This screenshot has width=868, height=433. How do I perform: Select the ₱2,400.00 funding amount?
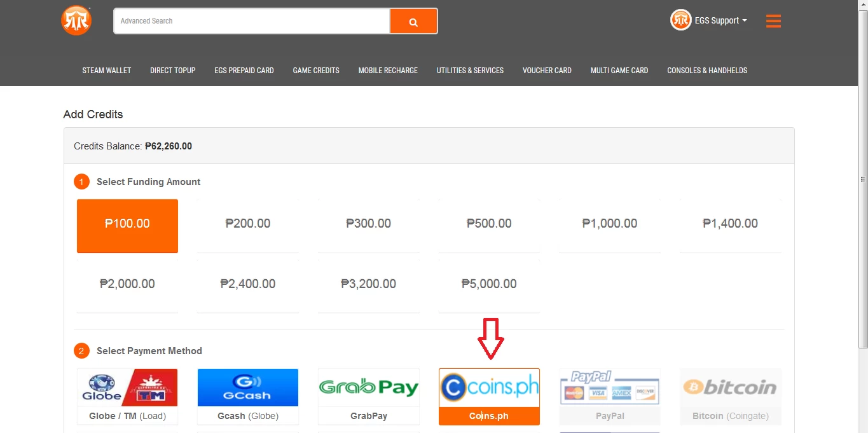pyautogui.click(x=248, y=286)
